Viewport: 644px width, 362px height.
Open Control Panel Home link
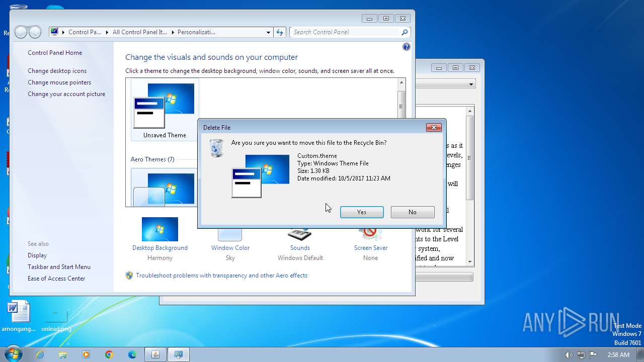click(55, 53)
